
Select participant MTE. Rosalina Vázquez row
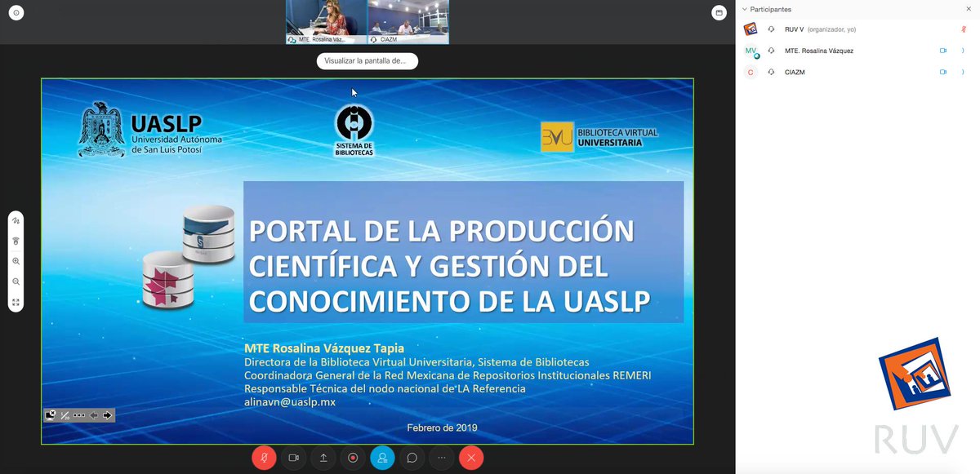tap(857, 51)
